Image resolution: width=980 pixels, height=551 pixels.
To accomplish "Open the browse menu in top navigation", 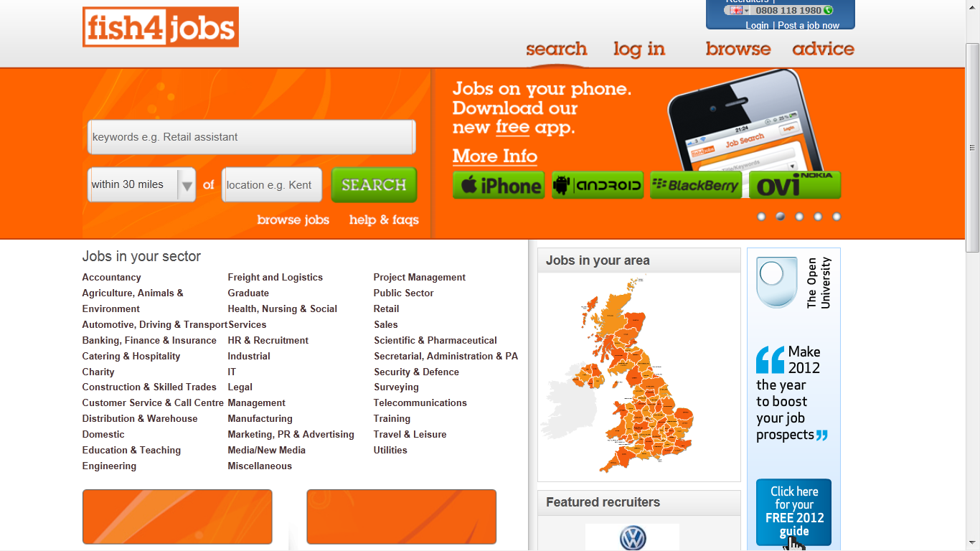I will [x=738, y=49].
